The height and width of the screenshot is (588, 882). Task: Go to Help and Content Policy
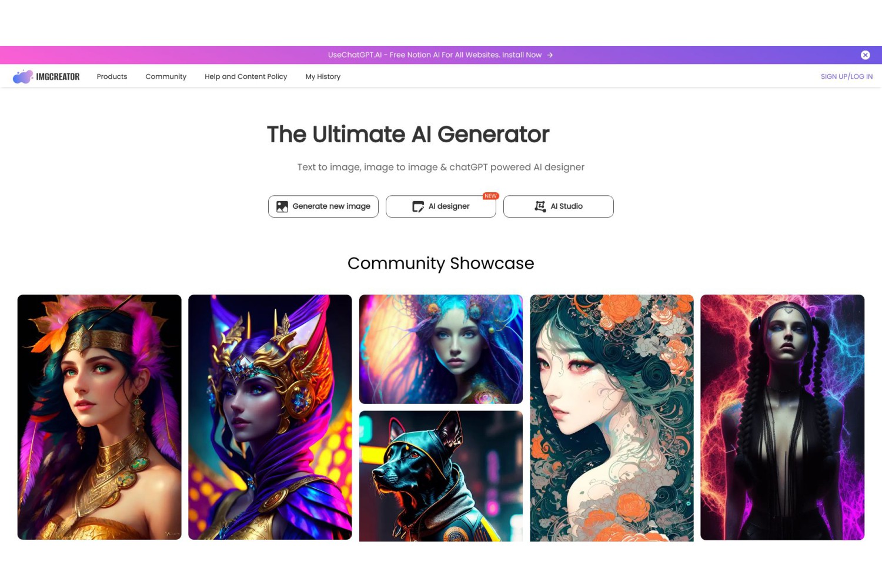pyautogui.click(x=246, y=76)
